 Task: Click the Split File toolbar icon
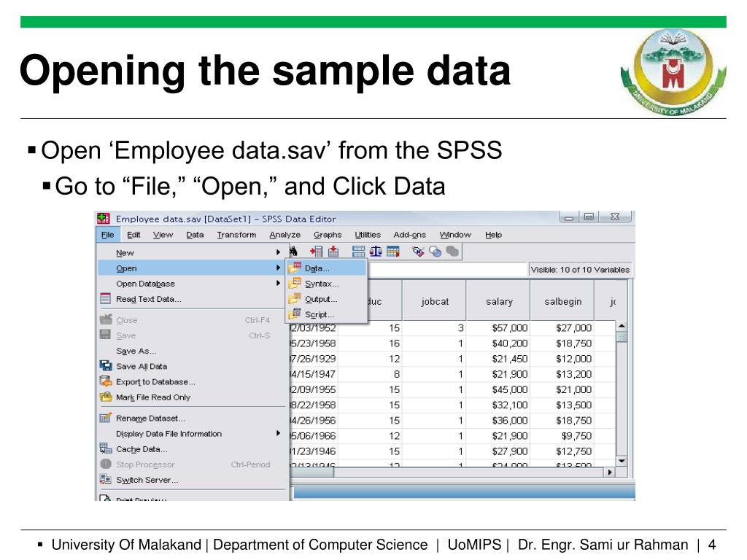tap(358, 252)
